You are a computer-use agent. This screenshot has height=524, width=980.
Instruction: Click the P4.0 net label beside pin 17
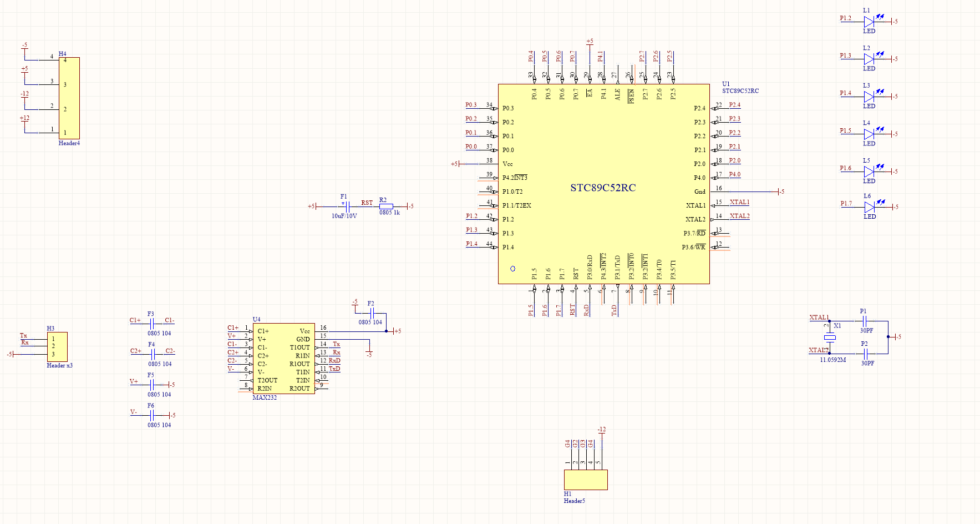tap(735, 174)
